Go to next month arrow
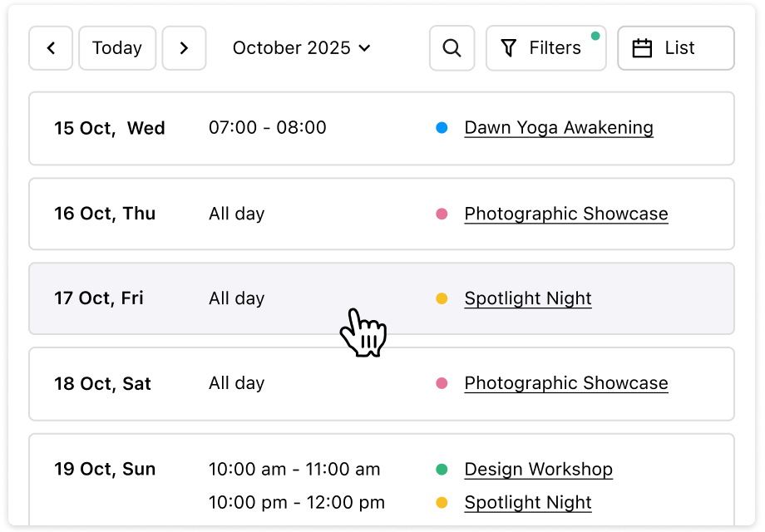Screen dimensions: 765x532 pyautogui.click(x=184, y=48)
